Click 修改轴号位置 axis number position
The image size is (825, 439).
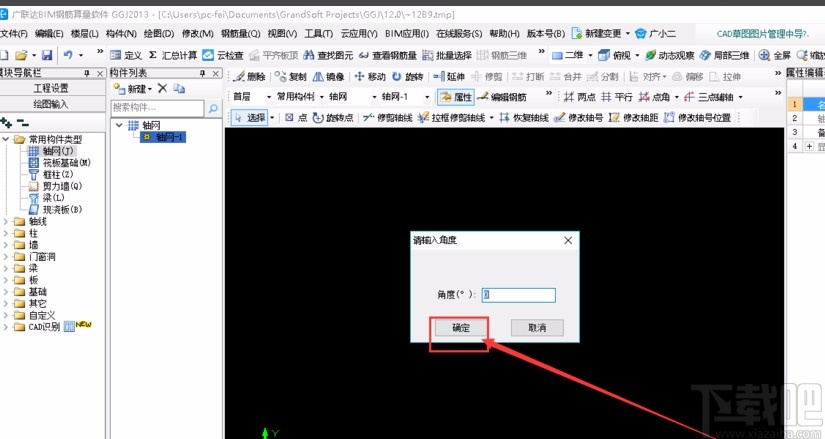pos(698,117)
